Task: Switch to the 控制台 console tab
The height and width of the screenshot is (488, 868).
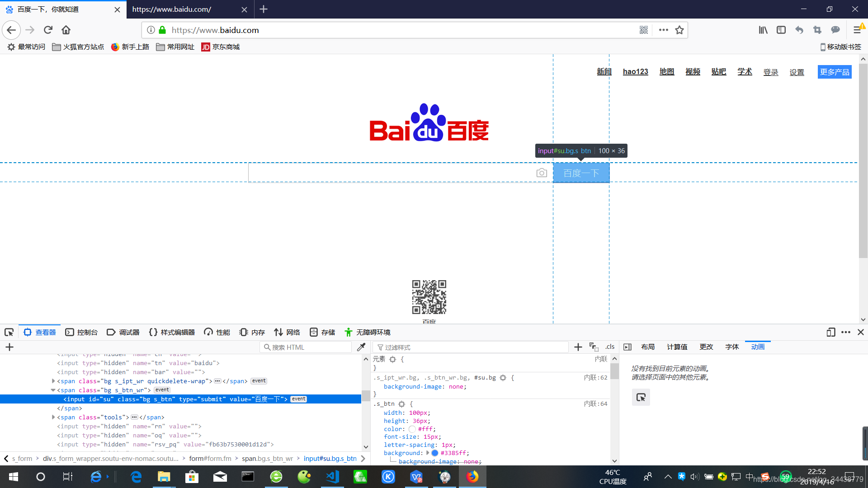Action: coord(82,333)
